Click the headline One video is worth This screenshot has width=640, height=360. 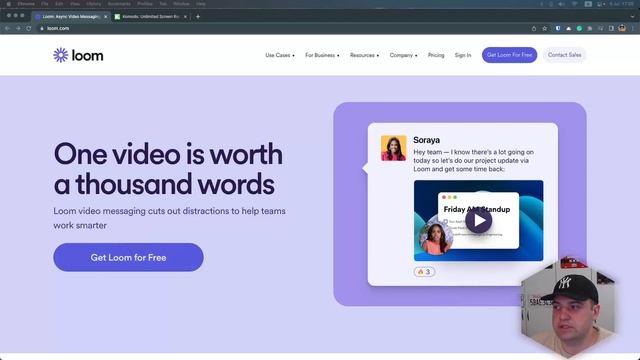(168, 154)
